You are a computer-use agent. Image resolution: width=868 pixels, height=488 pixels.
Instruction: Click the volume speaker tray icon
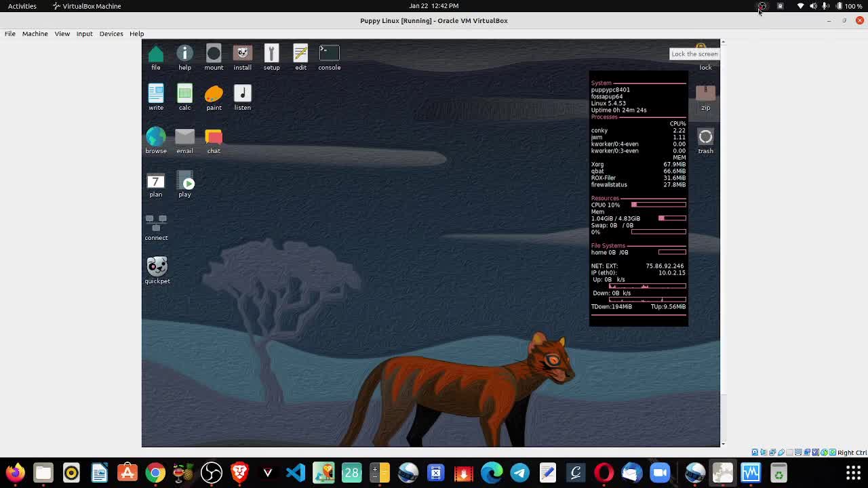pyautogui.click(x=813, y=5)
